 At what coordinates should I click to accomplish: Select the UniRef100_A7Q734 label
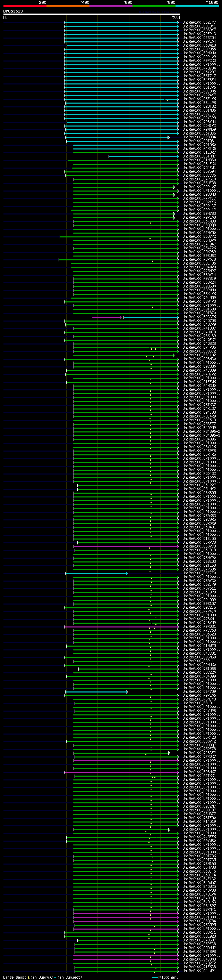point(199,68)
